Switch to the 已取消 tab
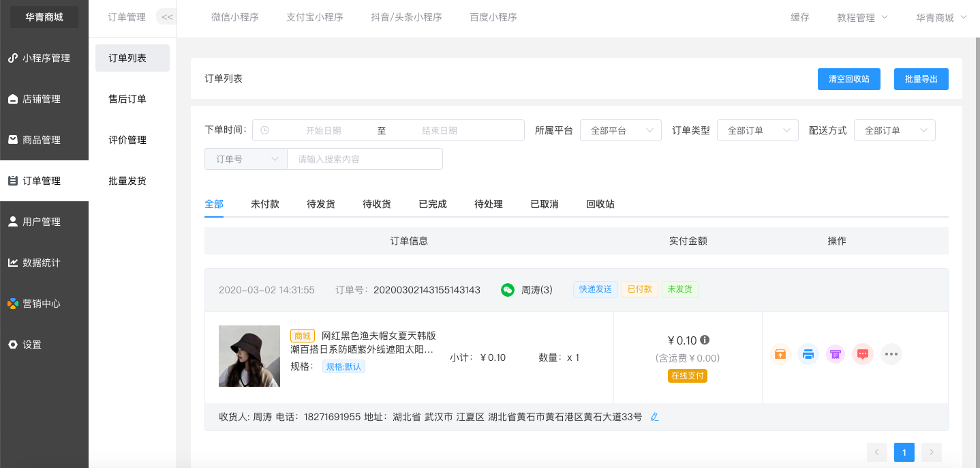 click(x=545, y=204)
